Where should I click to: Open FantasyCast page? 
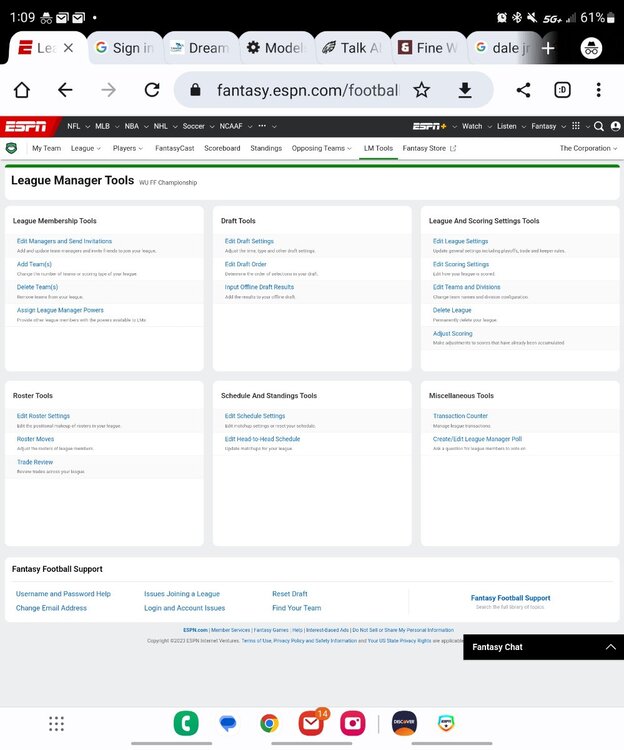pos(175,148)
